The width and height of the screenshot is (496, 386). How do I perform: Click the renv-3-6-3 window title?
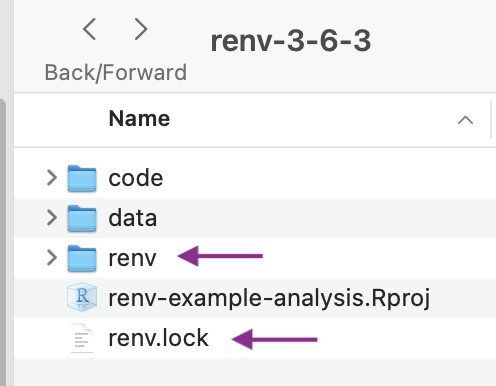click(291, 41)
